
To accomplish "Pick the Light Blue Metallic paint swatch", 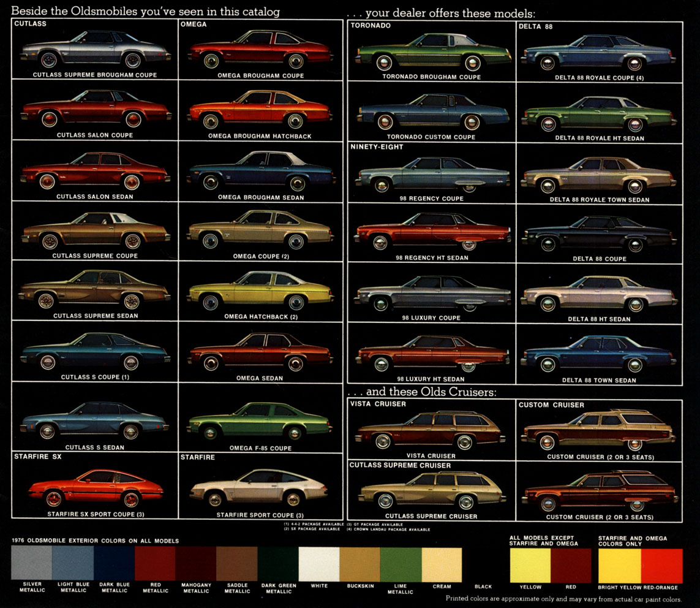I will coord(73,563).
